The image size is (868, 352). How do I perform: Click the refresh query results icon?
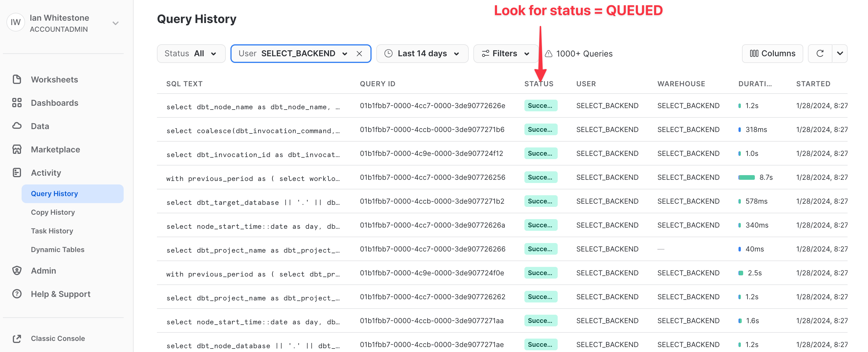820,54
